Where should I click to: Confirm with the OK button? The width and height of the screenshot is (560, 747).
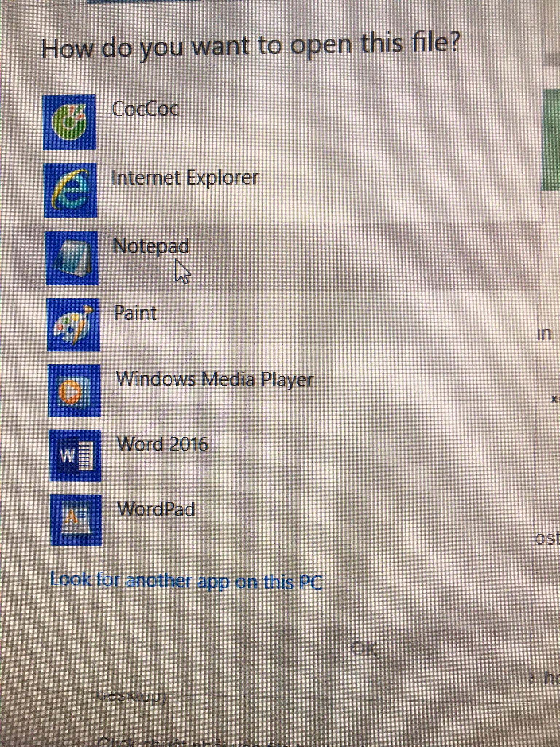point(368,649)
